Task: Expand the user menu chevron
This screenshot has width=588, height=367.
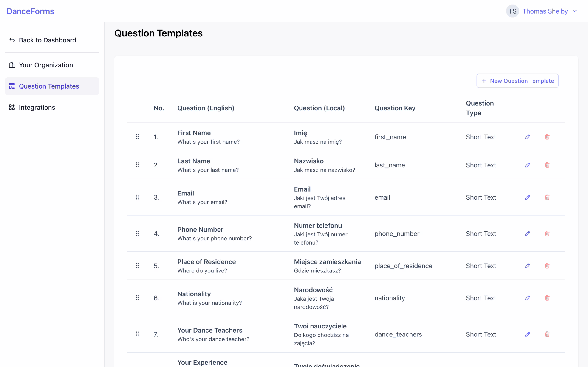Action: pyautogui.click(x=575, y=11)
